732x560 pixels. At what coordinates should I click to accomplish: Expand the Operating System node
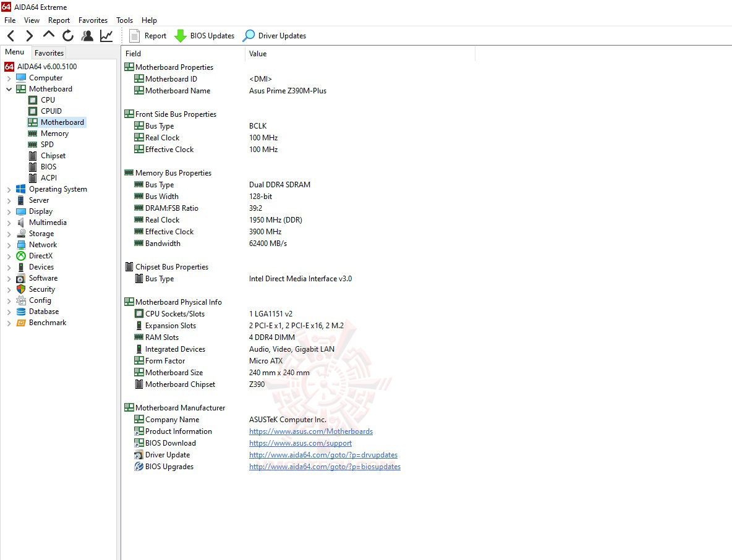click(x=9, y=189)
